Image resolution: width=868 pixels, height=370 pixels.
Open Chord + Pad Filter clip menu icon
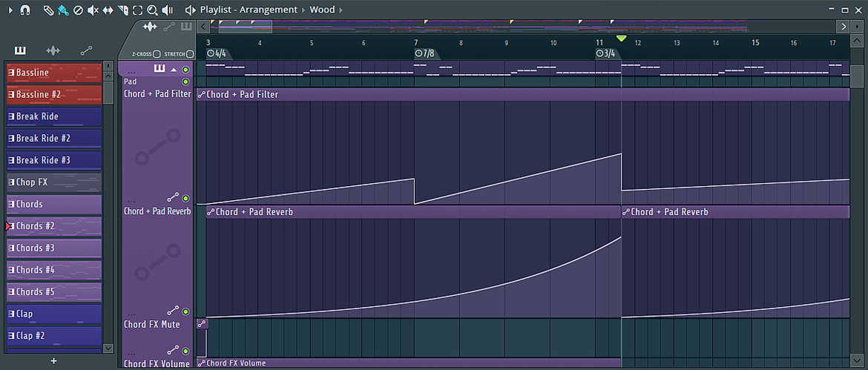point(202,95)
